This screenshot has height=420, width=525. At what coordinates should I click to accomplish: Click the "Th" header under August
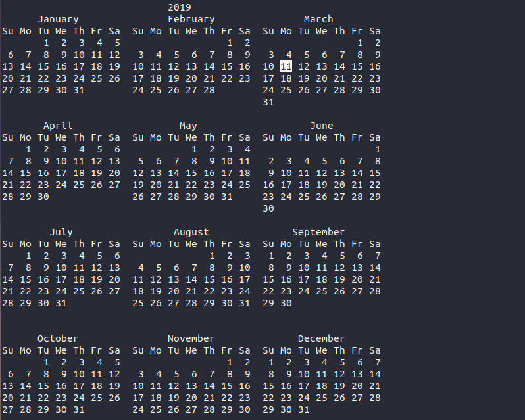(209, 244)
